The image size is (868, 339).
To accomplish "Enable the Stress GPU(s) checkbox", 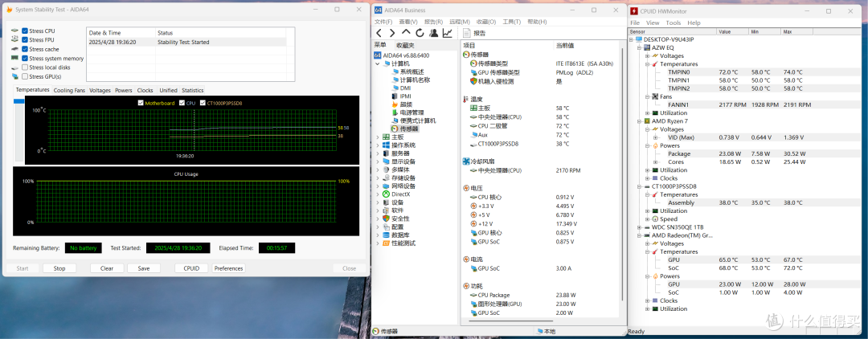I will point(25,76).
